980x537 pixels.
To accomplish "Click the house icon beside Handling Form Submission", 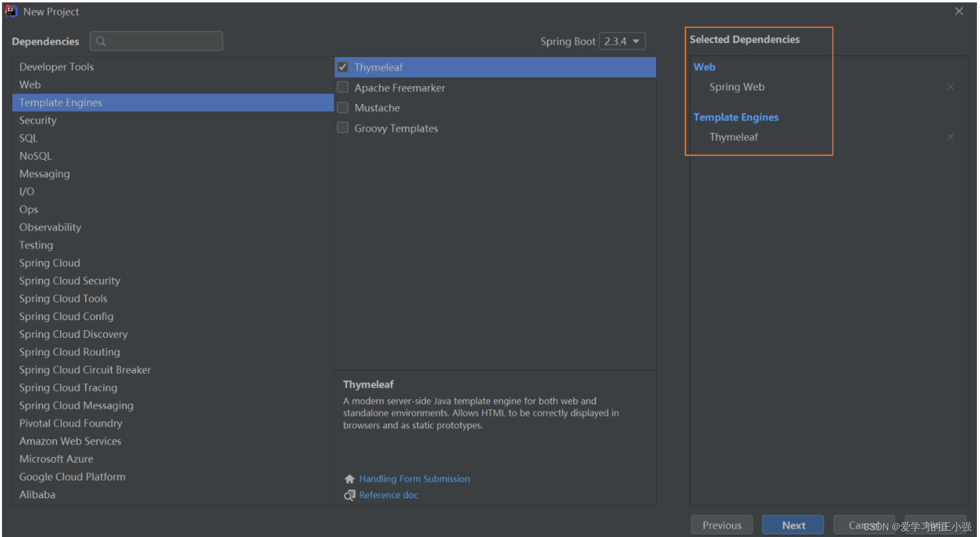I will click(349, 479).
